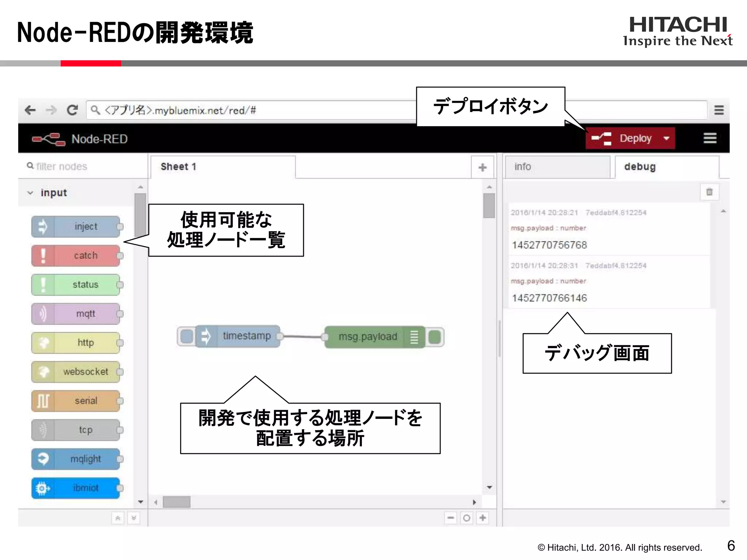Open the Node-RED main menu icon
Screen dimensions: 747x560
pyautogui.click(x=710, y=138)
